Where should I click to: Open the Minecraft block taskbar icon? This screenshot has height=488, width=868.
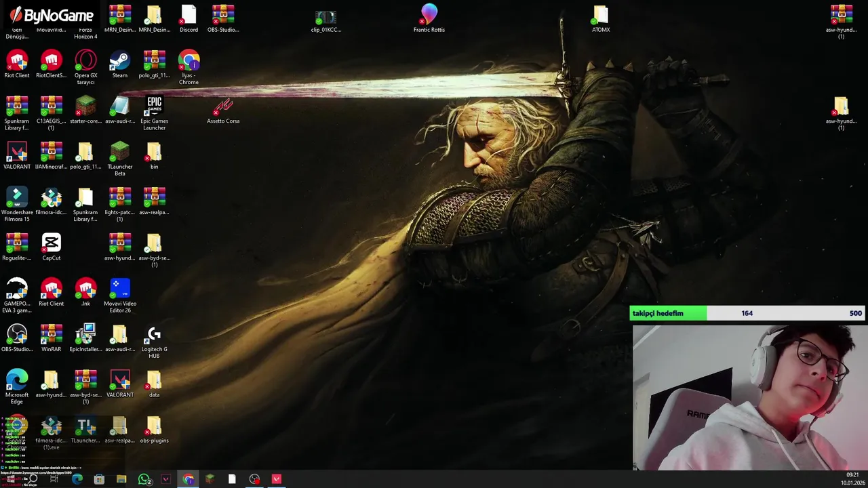[x=210, y=479]
